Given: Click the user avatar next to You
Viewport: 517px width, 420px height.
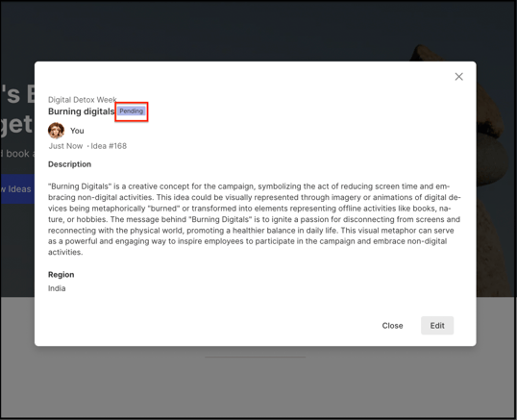Looking at the screenshot, I should coord(57,131).
